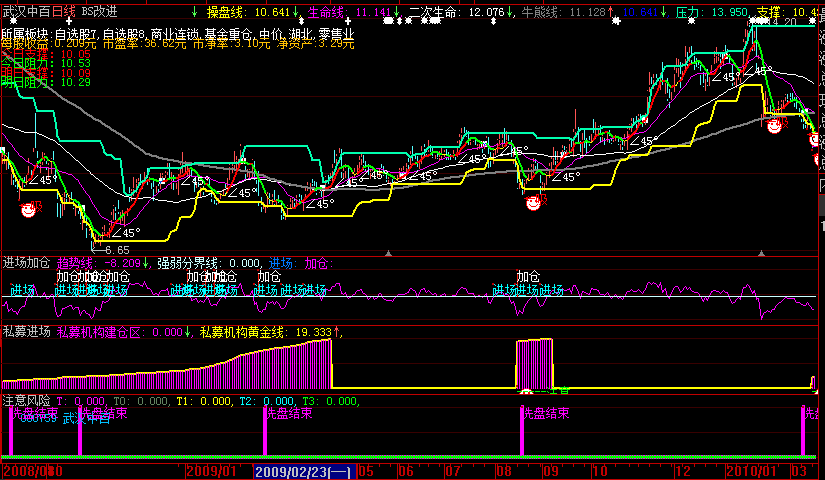Click the 私募进场 indicator panel title

(x=27, y=332)
